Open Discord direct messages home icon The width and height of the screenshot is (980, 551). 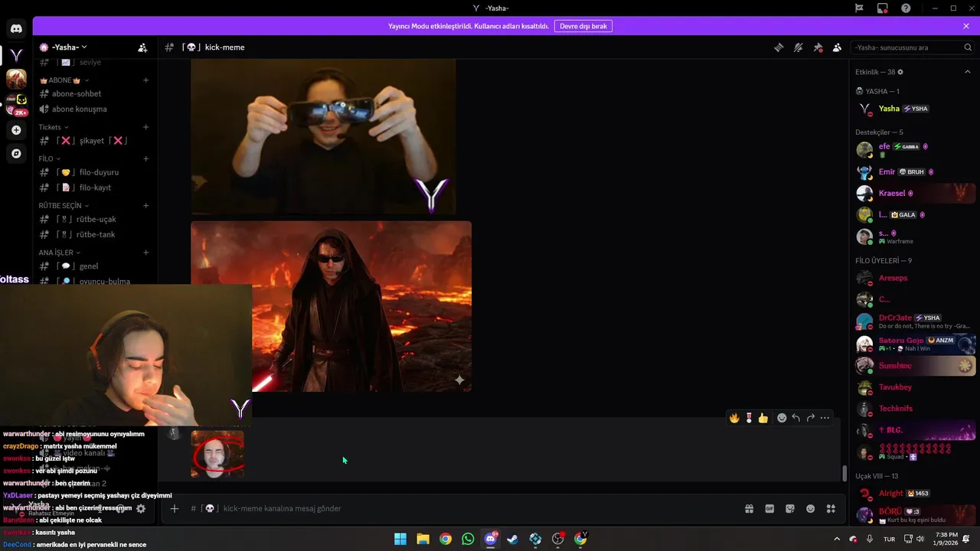click(16, 29)
